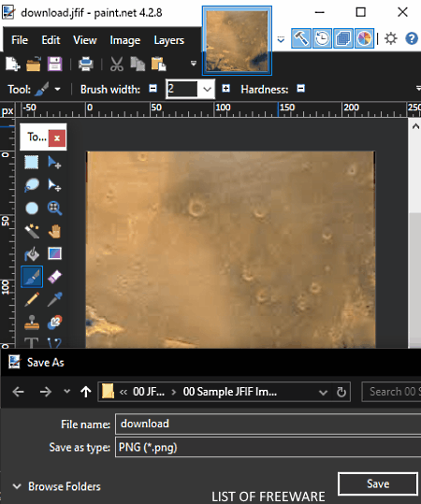
Task: Collapse the Browse Folders expander
Action: click(57, 486)
